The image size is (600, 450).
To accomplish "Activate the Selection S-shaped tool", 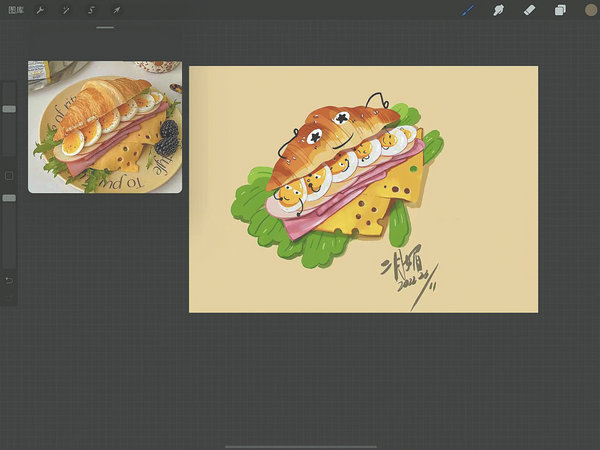I will click(91, 10).
